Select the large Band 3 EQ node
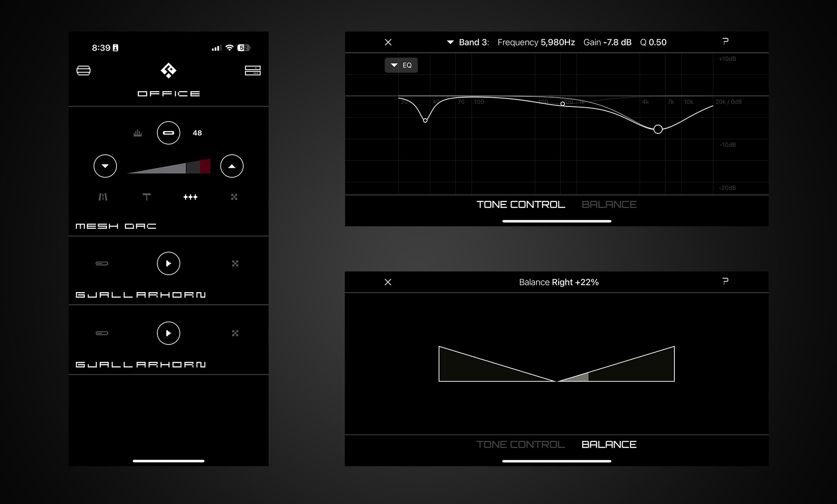837x504 pixels. tap(658, 129)
